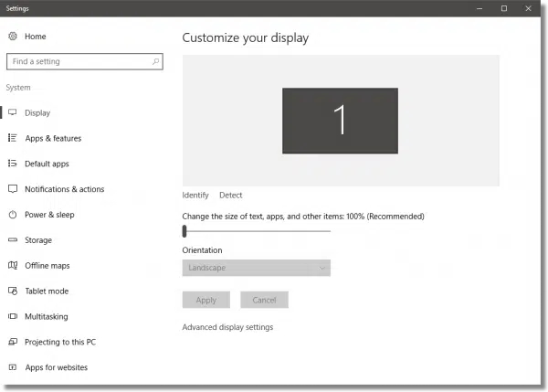Click the search magnifier icon
Screen dimensions: 548x392
pyautogui.click(x=155, y=61)
